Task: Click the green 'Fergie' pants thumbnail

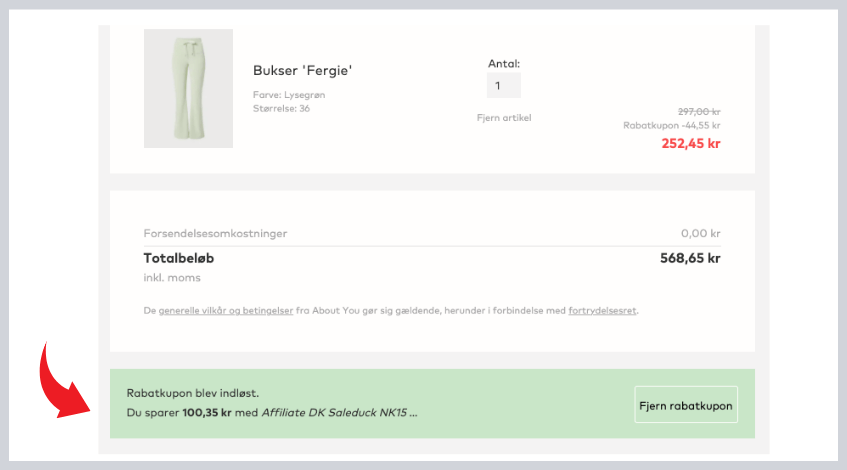Action: [188, 88]
